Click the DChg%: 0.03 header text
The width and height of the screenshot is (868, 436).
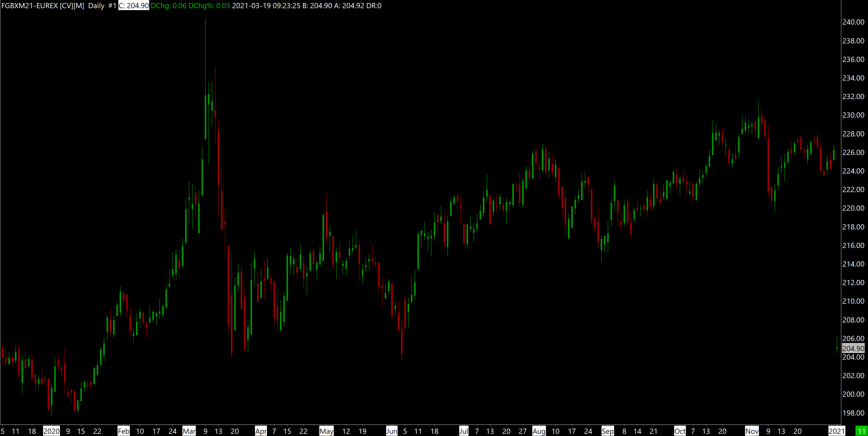pyautogui.click(x=209, y=6)
